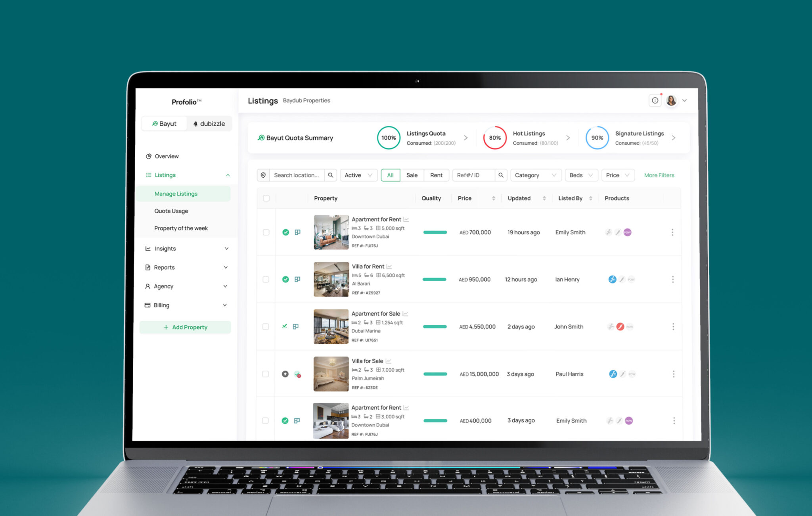Select the Overview pie chart icon
This screenshot has height=516, width=812.
tap(148, 156)
